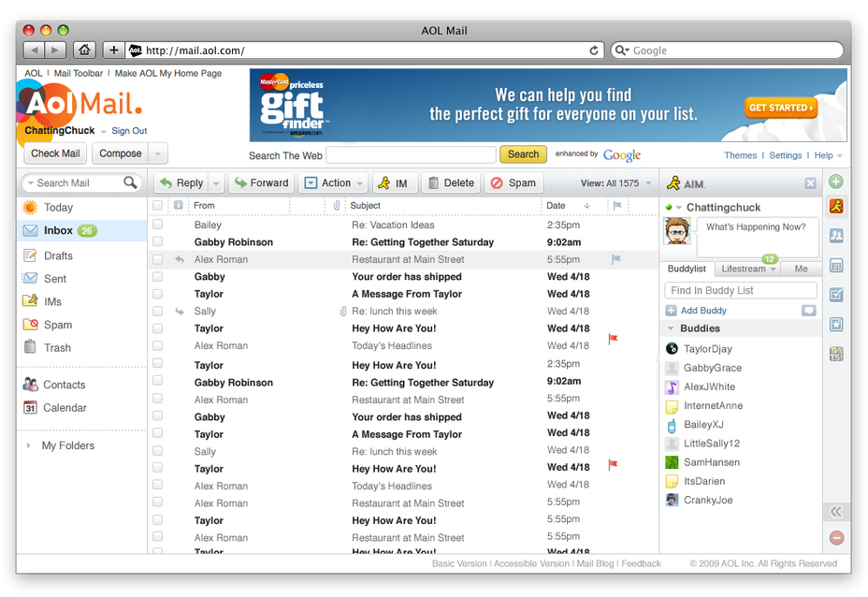Screen dimensions: 868x597
Task: Select the checkbox next to Bailey's email
Action: click(157, 225)
